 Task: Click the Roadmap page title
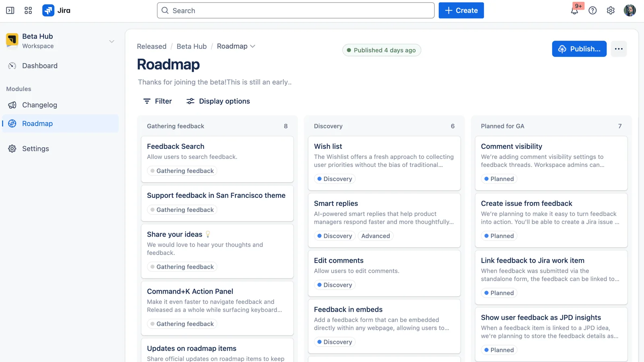pos(168,64)
